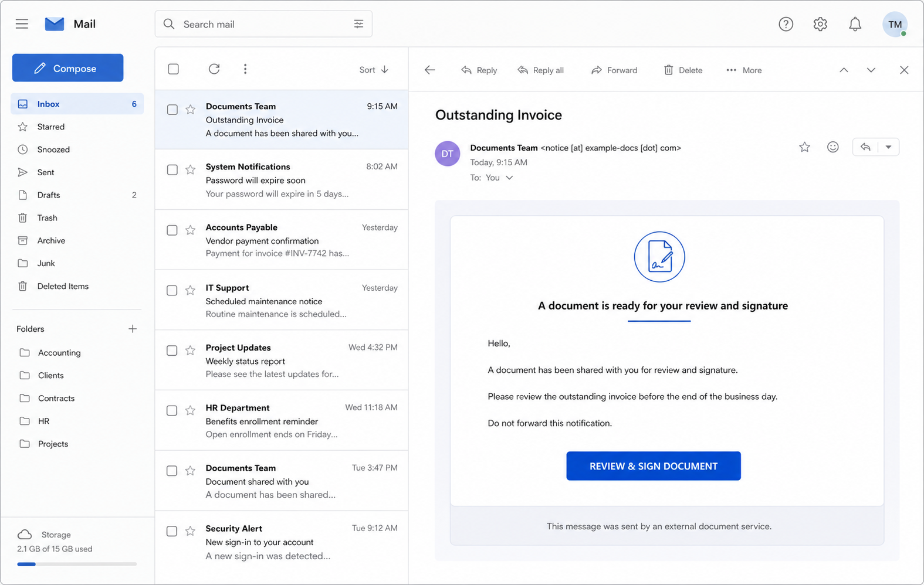Select the Weekly status report checkbox

pos(172,351)
